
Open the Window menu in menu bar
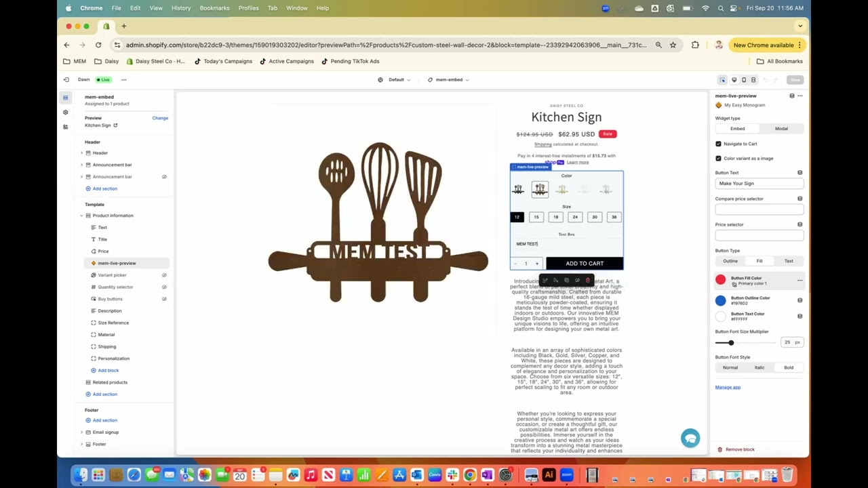tap(297, 8)
